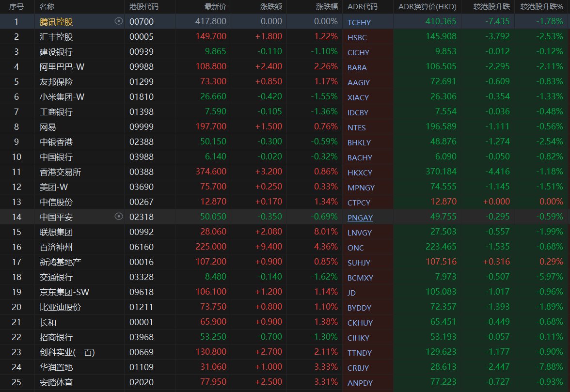Click the circle icon beside 腾讯控股

pyautogui.click(x=118, y=21)
